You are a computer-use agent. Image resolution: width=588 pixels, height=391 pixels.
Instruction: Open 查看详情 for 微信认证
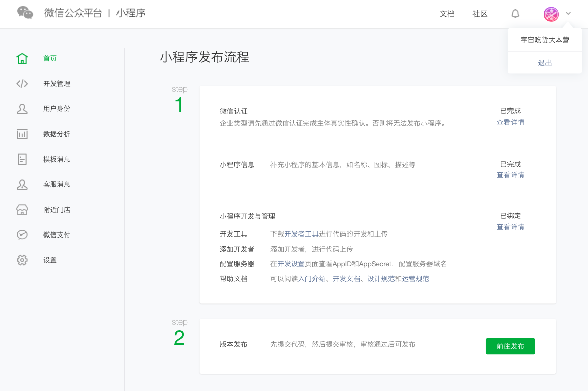coord(510,122)
